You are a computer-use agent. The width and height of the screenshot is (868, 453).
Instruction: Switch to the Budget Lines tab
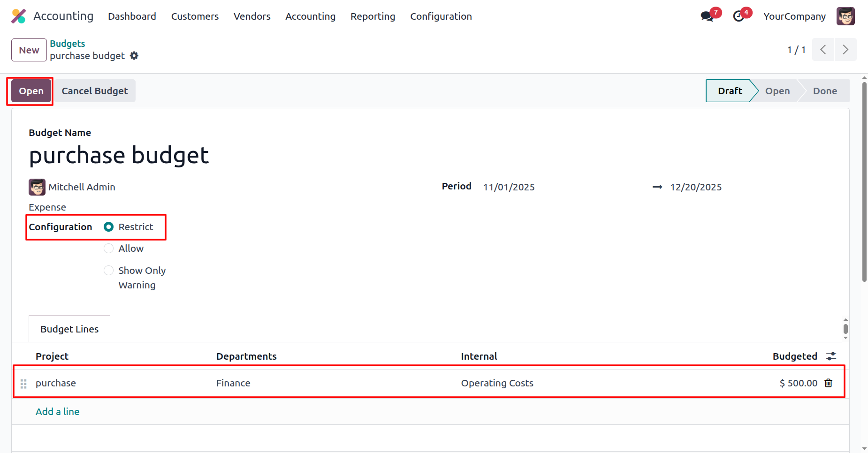point(69,329)
